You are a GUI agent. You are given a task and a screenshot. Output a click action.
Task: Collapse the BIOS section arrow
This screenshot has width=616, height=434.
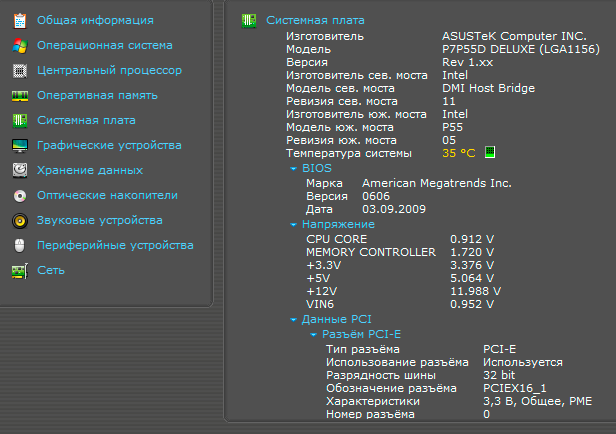pos(293,169)
